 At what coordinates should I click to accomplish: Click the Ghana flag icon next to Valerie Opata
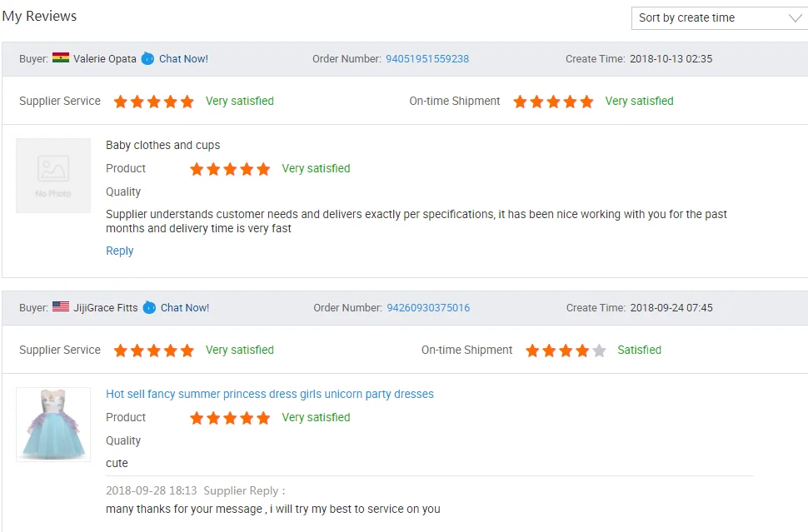coord(61,57)
